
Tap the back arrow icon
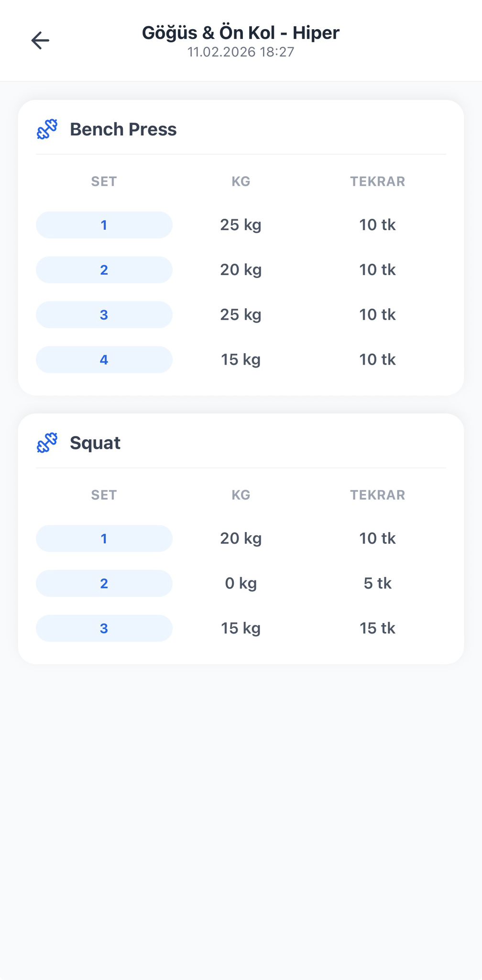pos(40,41)
